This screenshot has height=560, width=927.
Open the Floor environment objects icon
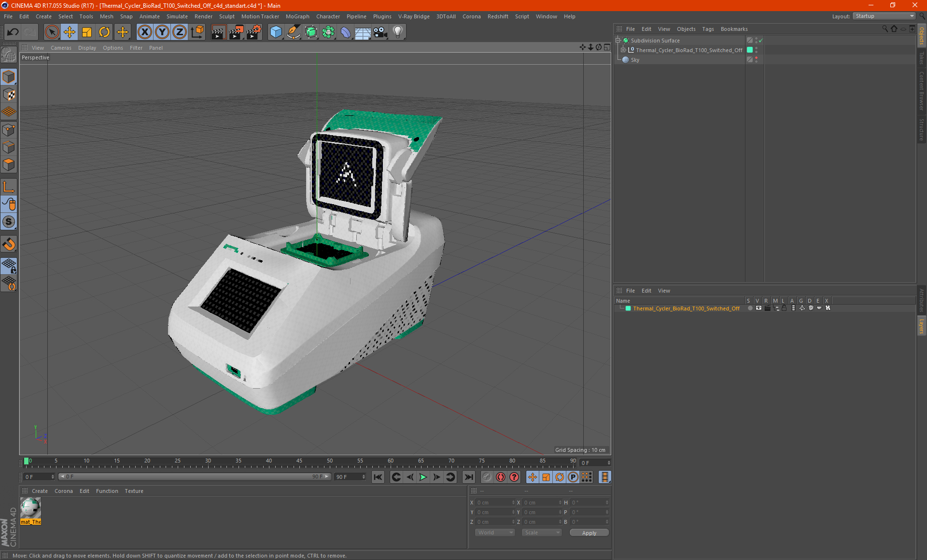(x=363, y=32)
